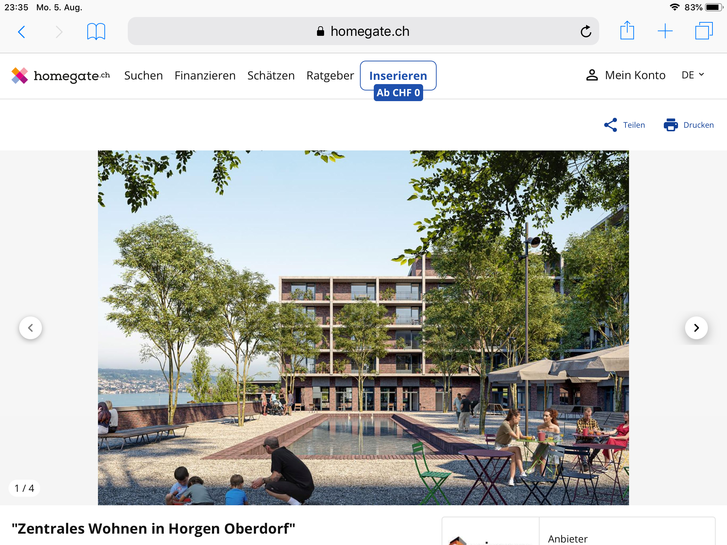Tap the homegate.ch address bar
This screenshot has width=727, height=545.
(x=363, y=31)
